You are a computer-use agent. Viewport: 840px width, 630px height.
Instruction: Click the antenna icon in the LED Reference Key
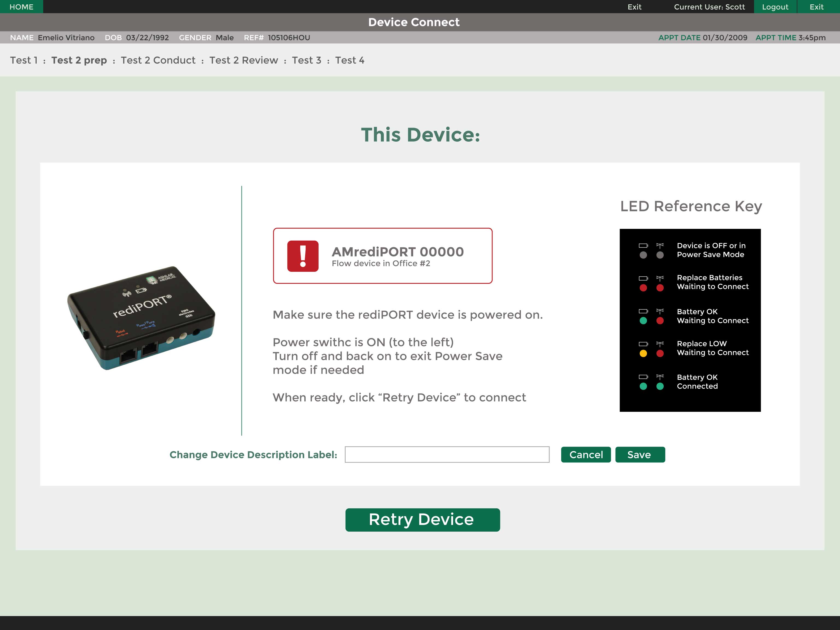tap(660, 246)
